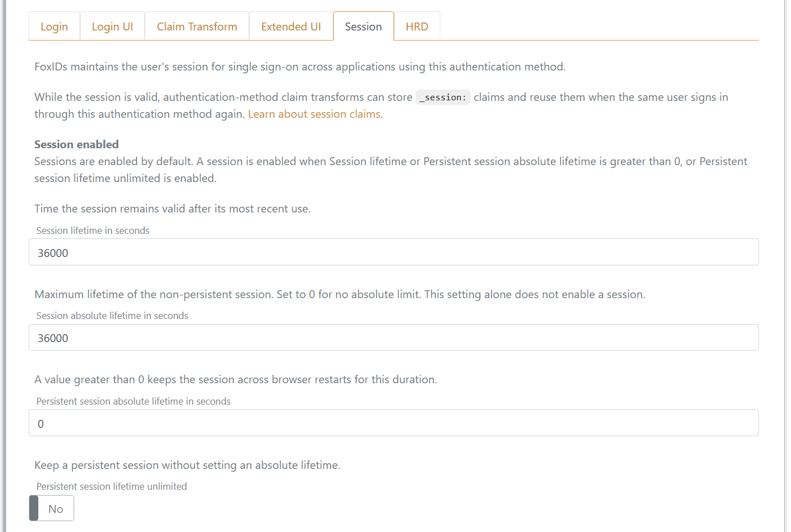Viewport: 791px width, 532px height.
Task: Click the FoxIDs single sign-on intro sentence
Action: pos(300,66)
